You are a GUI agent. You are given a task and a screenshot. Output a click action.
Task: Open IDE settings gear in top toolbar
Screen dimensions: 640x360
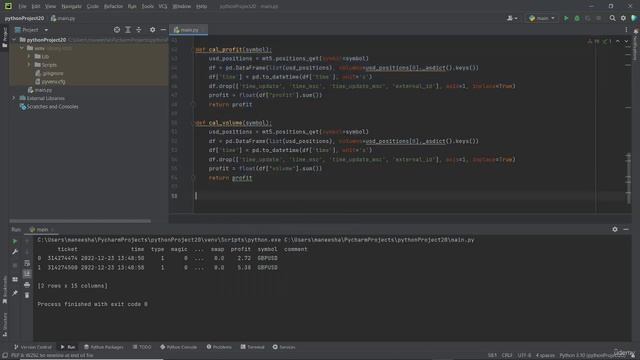pyautogui.click(x=623, y=18)
